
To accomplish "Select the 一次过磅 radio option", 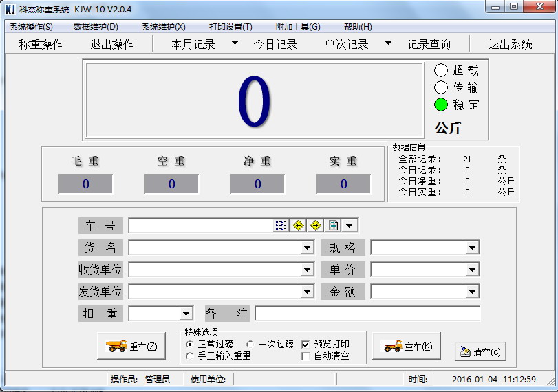I will point(250,344).
